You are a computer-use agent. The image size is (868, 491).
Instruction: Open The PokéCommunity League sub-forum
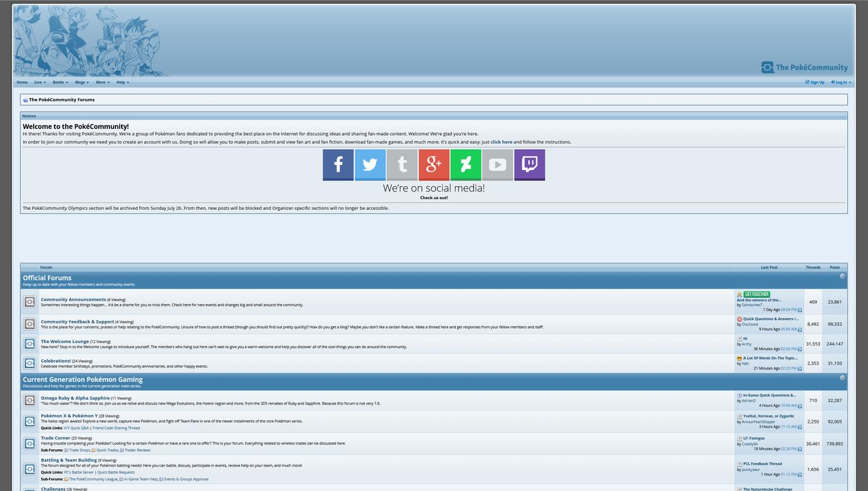click(x=93, y=479)
